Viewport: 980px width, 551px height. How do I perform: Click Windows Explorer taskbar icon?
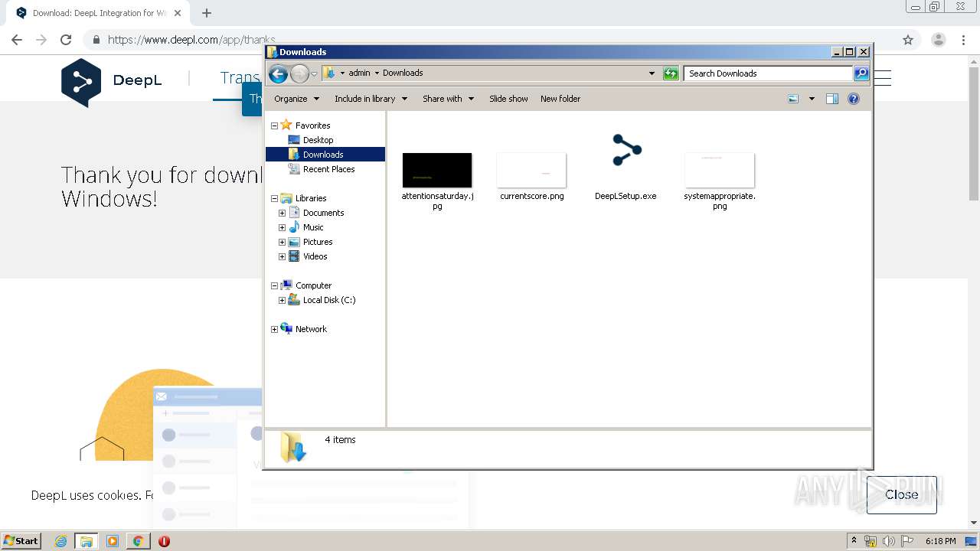pyautogui.click(x=87, y=541)
